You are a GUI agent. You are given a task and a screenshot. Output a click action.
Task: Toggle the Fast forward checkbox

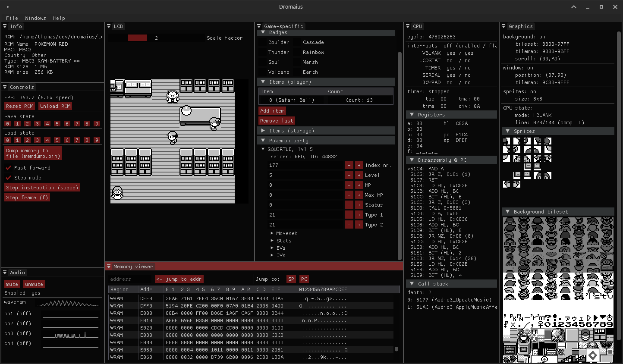[8, 168]
